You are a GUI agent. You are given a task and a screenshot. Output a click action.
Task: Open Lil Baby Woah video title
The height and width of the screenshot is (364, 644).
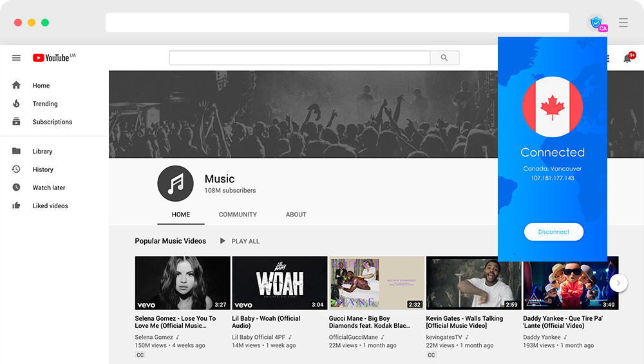(x=266, y=322)
